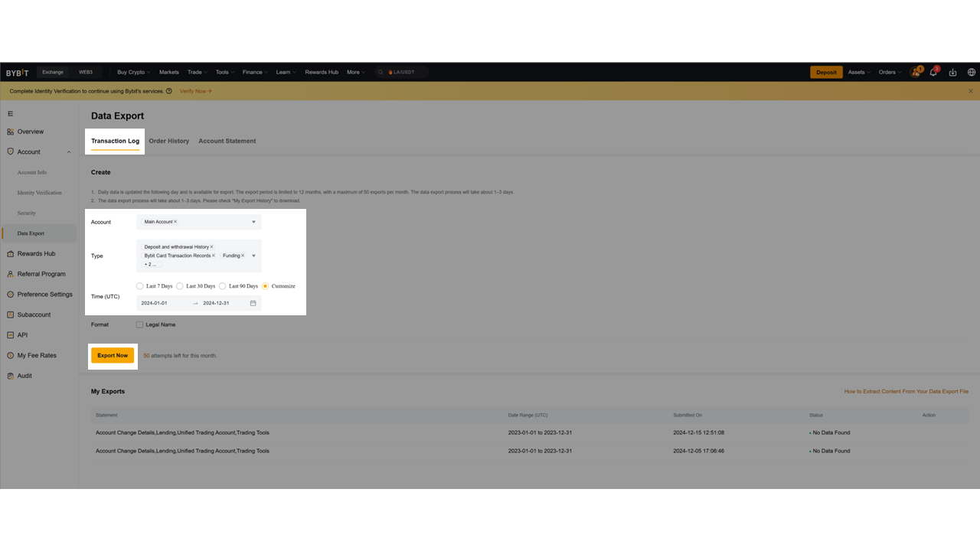
Task: Open the Account dropdown arrow
Action: [x=253, y=222]
